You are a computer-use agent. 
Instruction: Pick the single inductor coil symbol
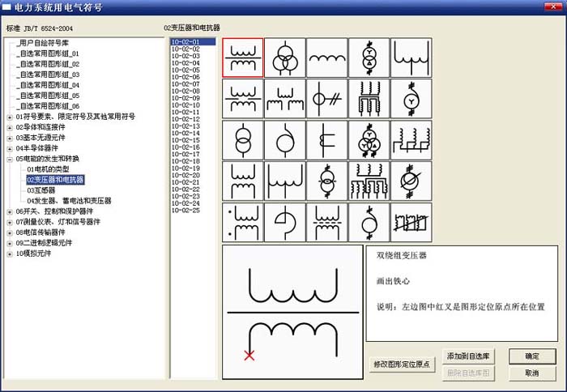(x=326, y=58)
